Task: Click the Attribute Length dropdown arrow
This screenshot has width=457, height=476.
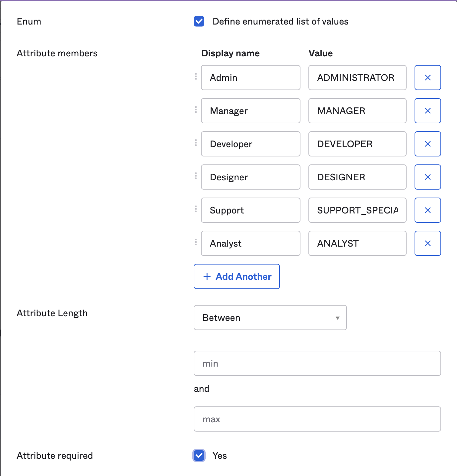Action: point(337,318)
